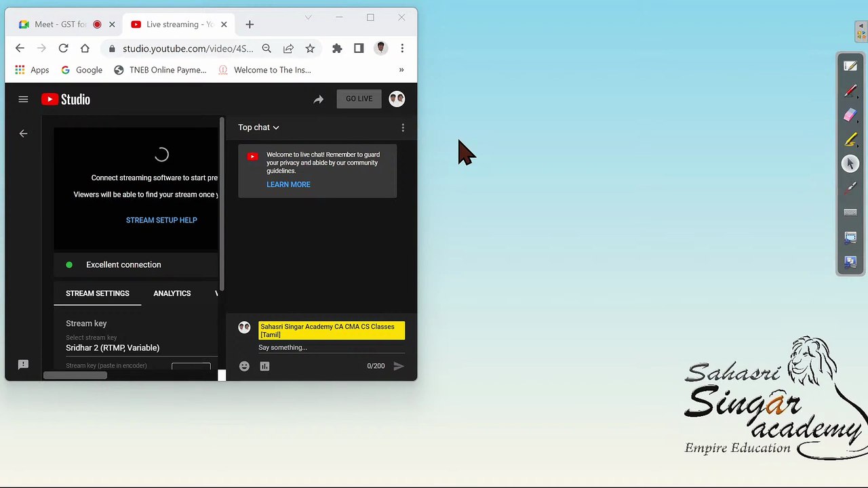
Task: Open the STREAM SETUP HELP link
Action: click(x=161, y=220)
